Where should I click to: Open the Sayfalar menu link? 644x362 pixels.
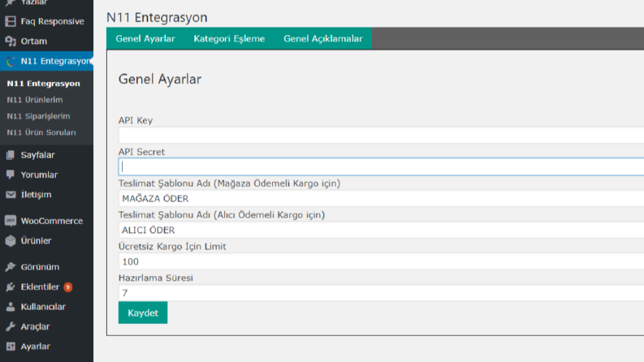[38, 155]
